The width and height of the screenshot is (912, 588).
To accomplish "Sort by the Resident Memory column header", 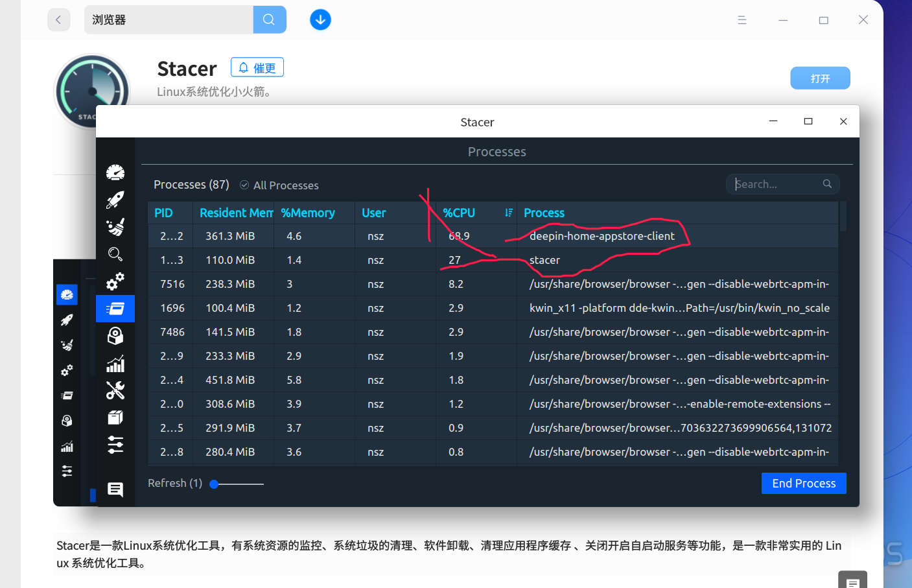I will (233, 213).
